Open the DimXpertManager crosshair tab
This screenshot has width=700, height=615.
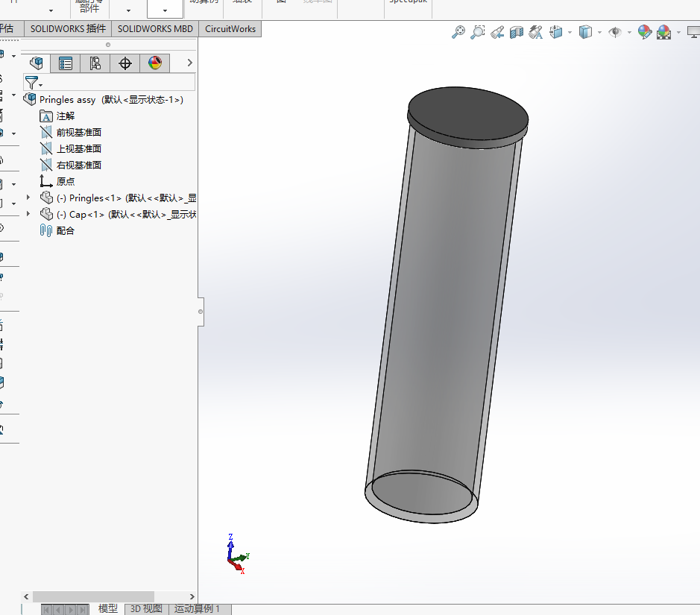[125, 63]
